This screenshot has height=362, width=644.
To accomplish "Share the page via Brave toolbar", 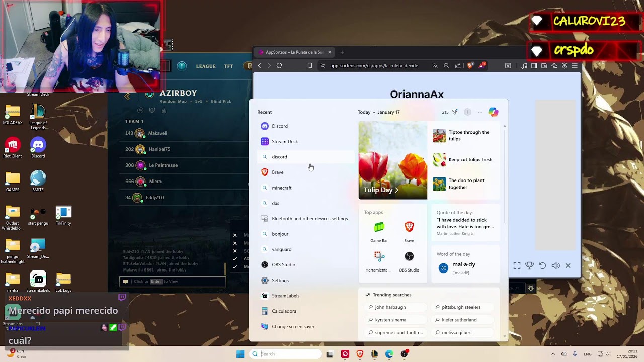I will [458, 65].
